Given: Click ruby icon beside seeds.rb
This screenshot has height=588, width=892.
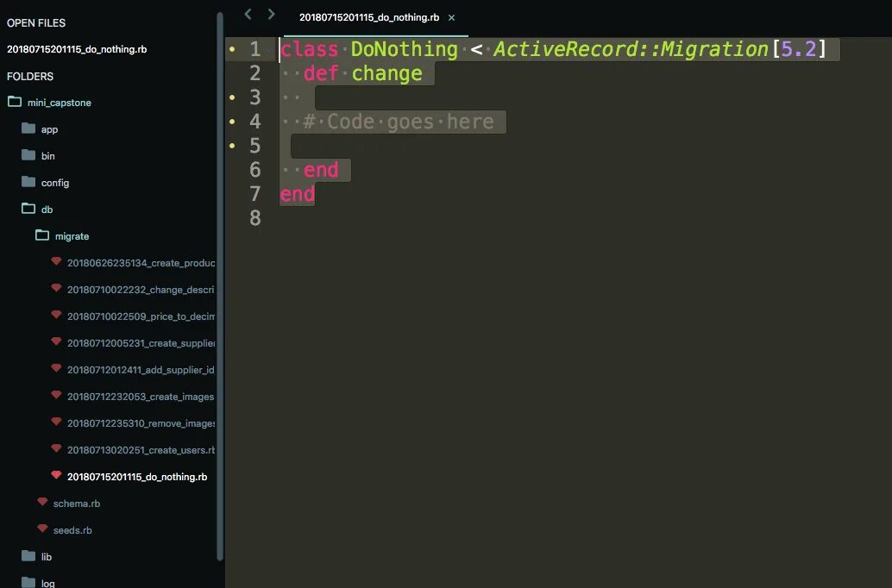Looking at the screenshot, I should 42,529.
